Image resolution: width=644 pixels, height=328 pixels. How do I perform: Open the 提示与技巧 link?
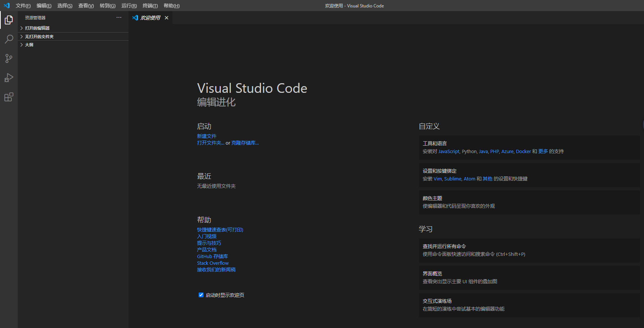click(x=209, y=243)
